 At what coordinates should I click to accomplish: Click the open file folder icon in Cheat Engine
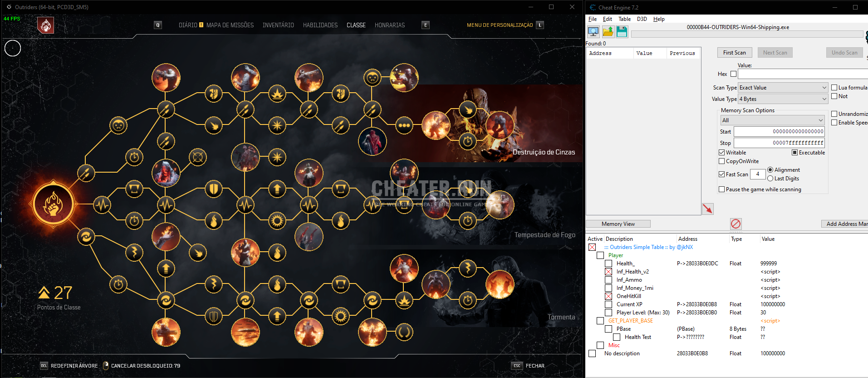coord(608,31)
